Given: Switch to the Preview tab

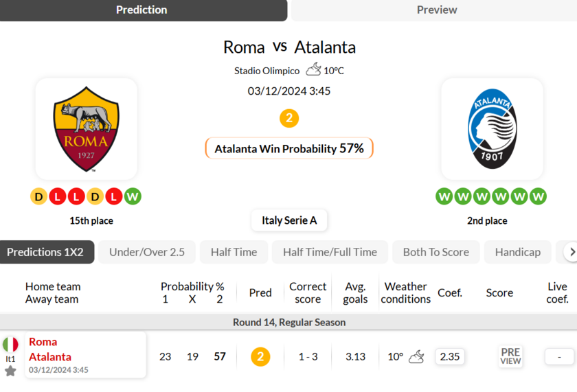Looking at the screenshot, I should click(x=437, y=10).
